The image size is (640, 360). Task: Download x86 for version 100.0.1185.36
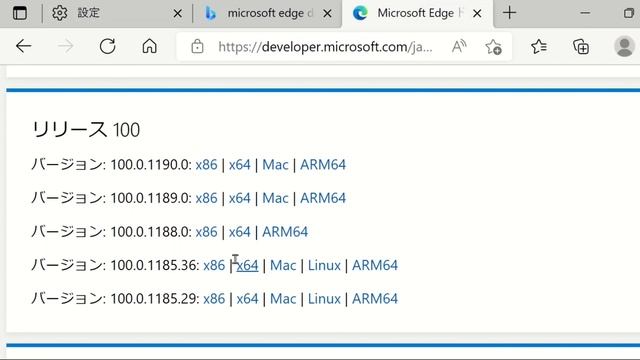click(x=214, y=265)
